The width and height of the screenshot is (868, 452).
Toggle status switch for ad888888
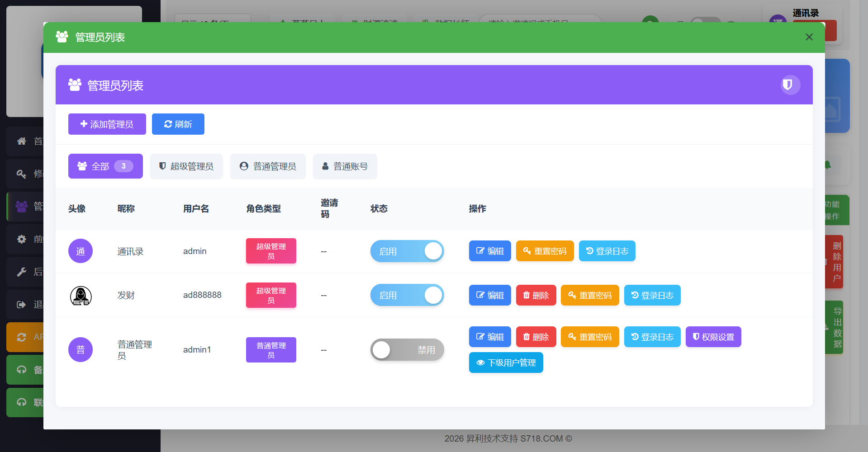[407, 295]
